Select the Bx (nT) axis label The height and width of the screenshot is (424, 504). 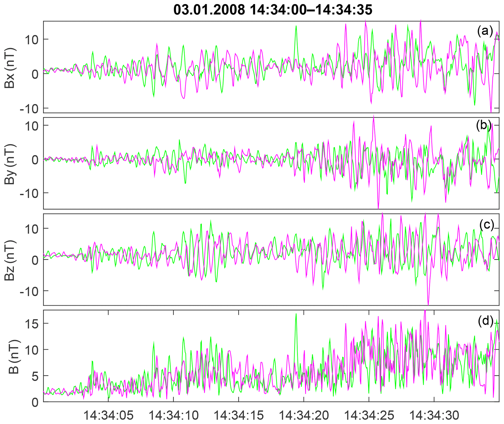pyautogui.click(x=10, y=68)
